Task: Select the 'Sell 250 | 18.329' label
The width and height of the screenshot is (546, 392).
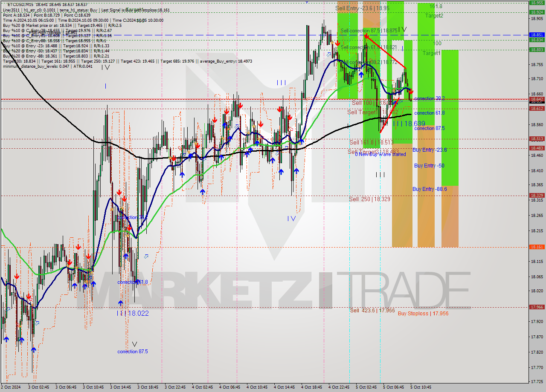Action: pyautogui.click(x=369, y=199)
